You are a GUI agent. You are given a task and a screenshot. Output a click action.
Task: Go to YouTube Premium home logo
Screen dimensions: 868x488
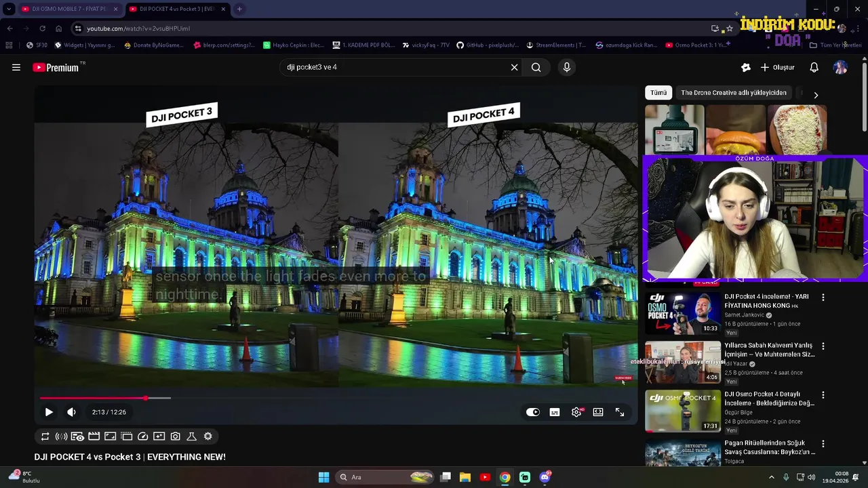(56, 67)
